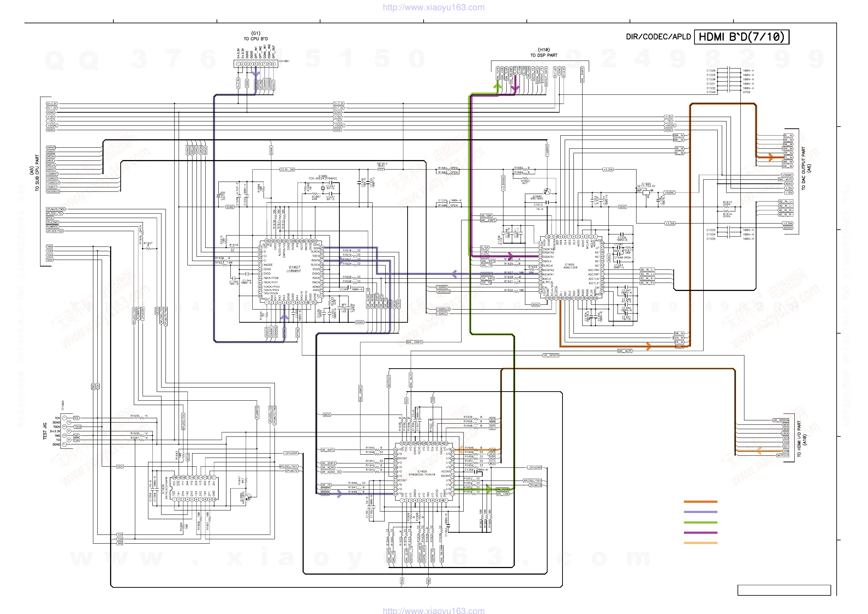868x614 pixels.
Task: Click the DIR/CODEC/APLD heading text
Action: (x=658, y=37)
